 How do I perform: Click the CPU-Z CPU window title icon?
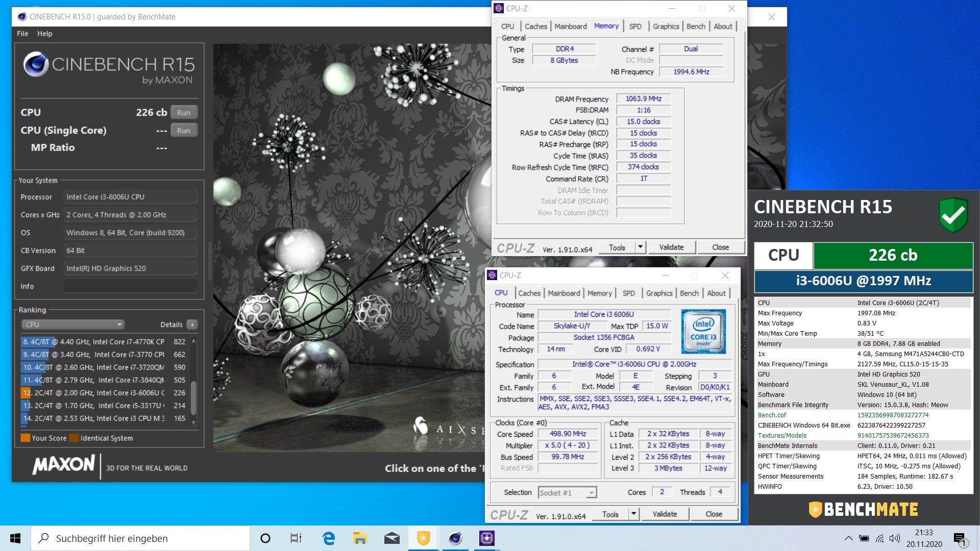492,275
